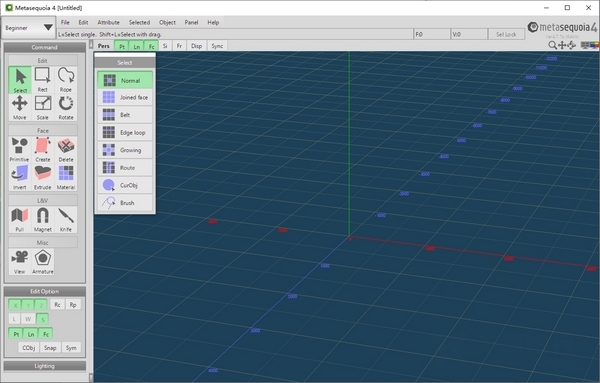Choose Normal selection mode
The height and width of the screenshot is (383, 600).
pos(125,80)
